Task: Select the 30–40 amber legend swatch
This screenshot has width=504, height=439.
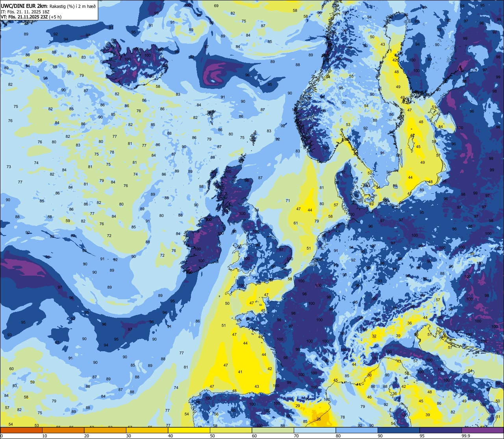Action: (x=147, y=430)
